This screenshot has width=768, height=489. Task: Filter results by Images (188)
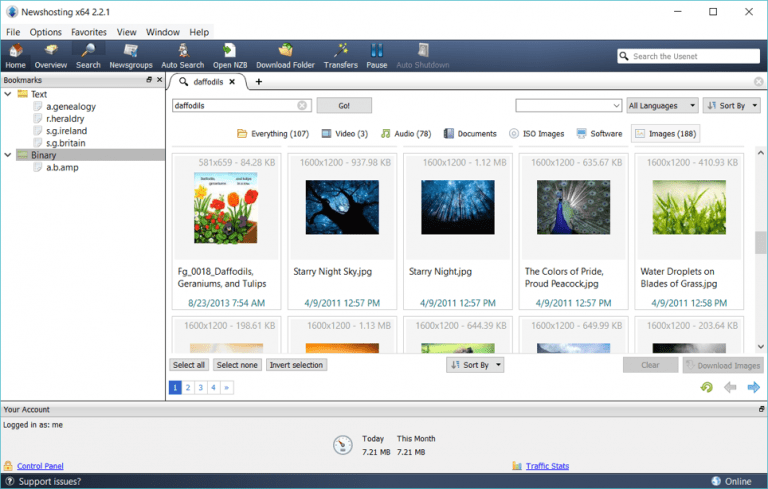point(666,133)
